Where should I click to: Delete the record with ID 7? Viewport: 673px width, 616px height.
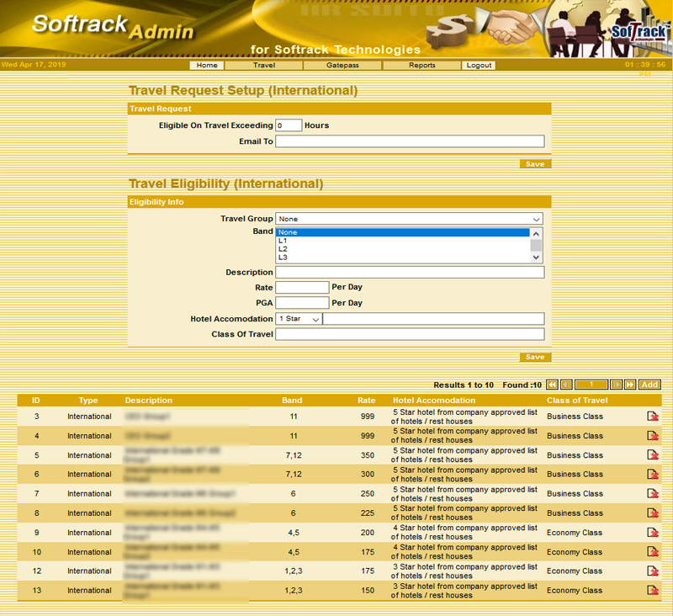pyautogui.click(x=652, y=494)
